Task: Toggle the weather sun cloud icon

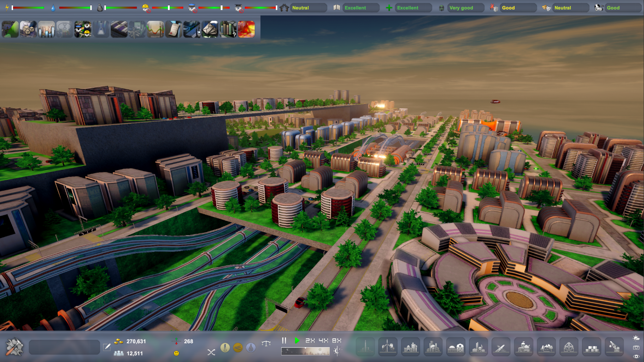Action: coord(636,338)
